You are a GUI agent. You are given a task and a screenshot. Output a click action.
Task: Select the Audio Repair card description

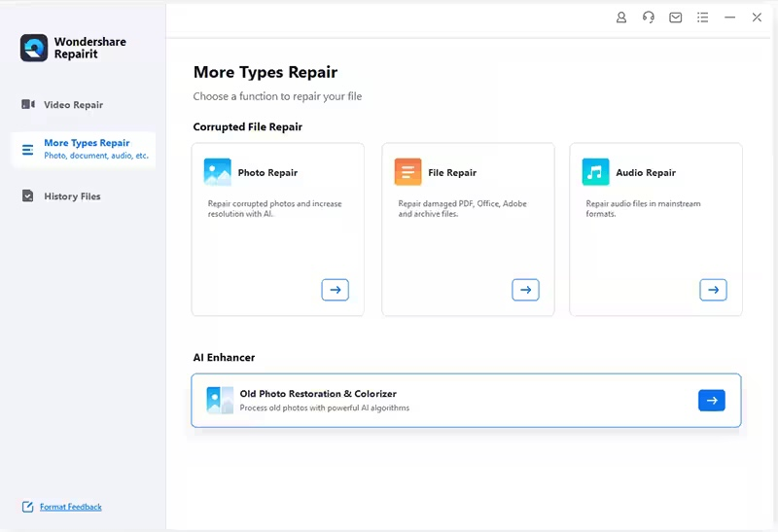coord(643,209)
